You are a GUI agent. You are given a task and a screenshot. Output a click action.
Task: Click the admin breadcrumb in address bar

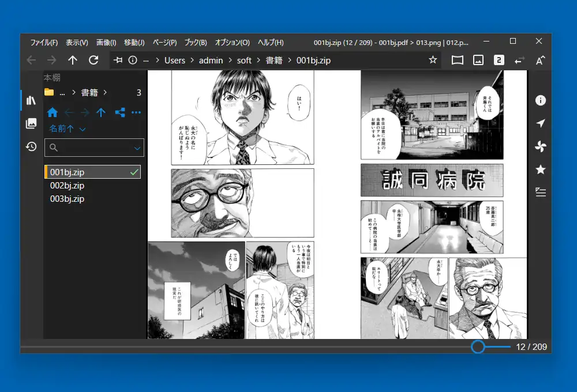[211, 60]
